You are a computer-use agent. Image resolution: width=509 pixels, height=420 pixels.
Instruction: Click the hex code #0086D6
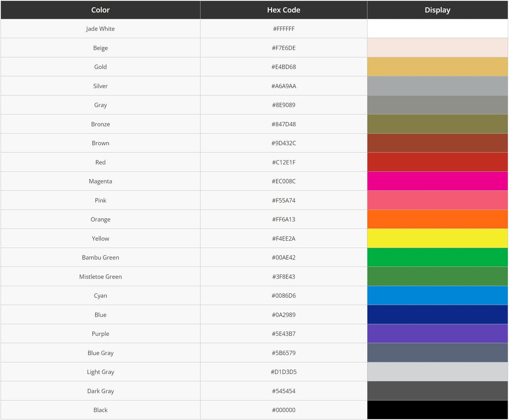284,296
